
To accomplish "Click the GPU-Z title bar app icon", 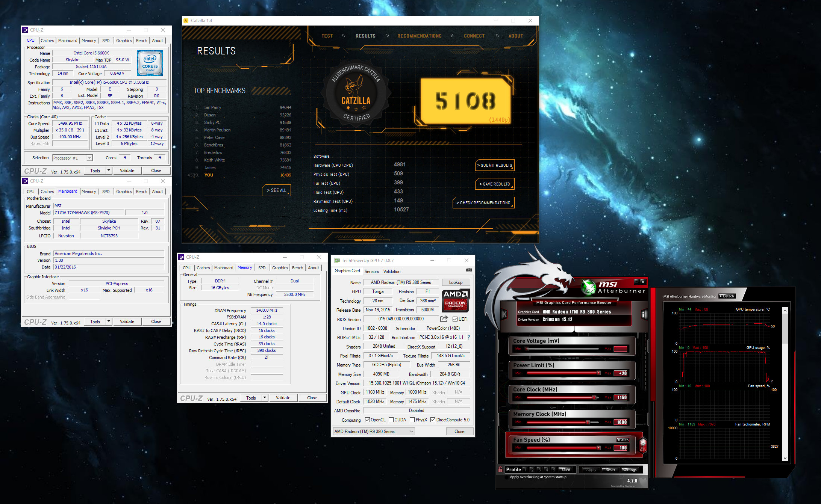I will click(x=337, y=260).
